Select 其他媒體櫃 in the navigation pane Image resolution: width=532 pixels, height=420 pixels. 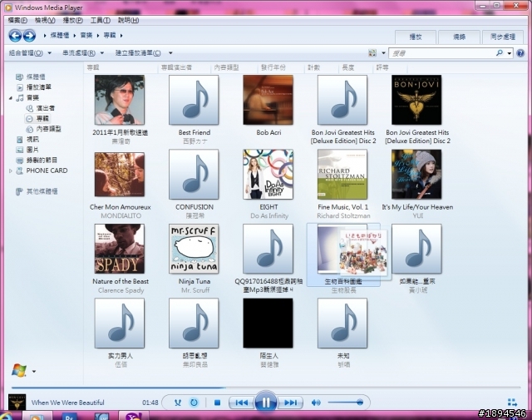pos(42,191)
